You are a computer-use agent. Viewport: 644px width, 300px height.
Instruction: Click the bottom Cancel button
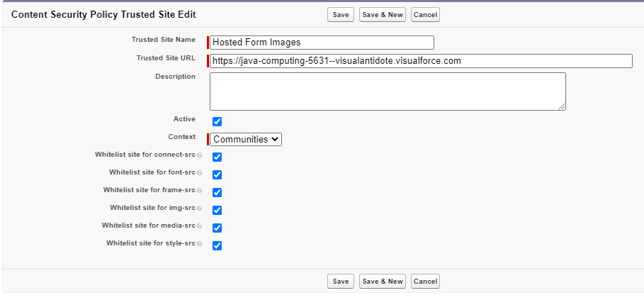click(425, 282)
